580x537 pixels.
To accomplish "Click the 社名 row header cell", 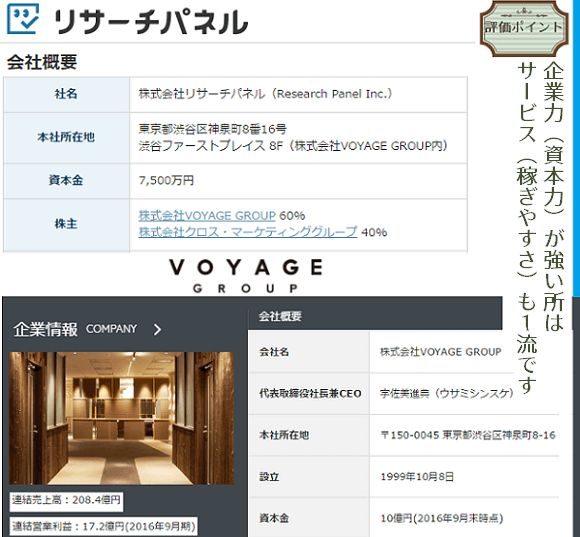I will [67, 94].
